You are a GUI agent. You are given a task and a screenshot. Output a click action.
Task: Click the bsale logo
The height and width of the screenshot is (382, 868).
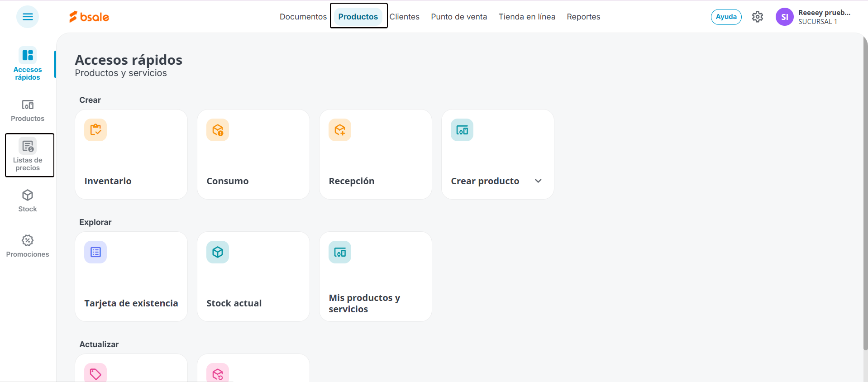(89, 17)
